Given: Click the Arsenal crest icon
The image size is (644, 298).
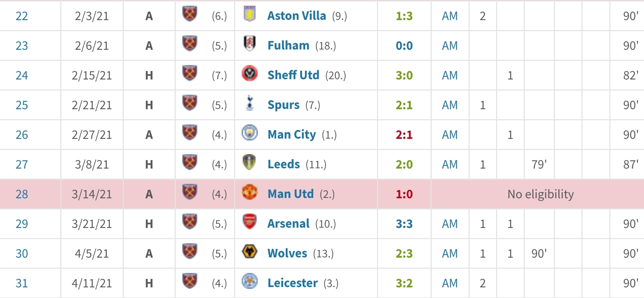Looking at the screenshot, I should click(250, 222).
